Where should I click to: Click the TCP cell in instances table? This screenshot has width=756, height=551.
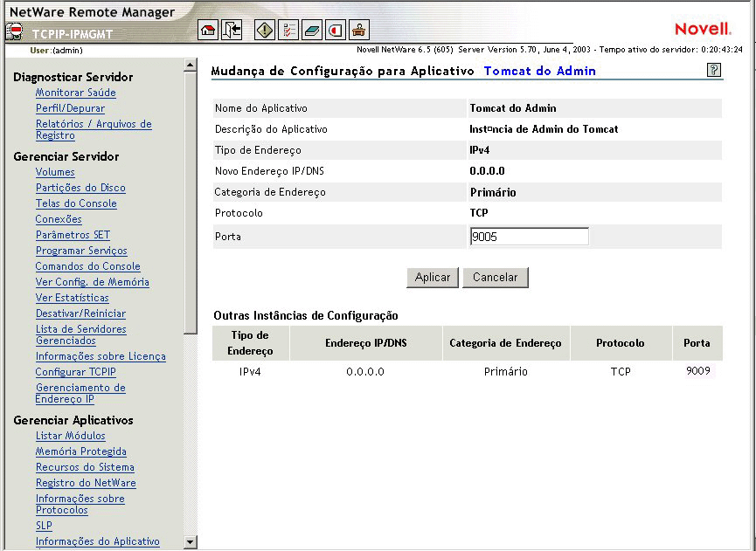click(x=621, y=372)
